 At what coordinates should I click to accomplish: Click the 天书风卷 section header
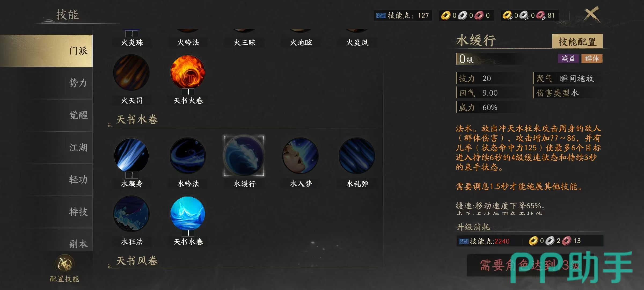point(137,260)
